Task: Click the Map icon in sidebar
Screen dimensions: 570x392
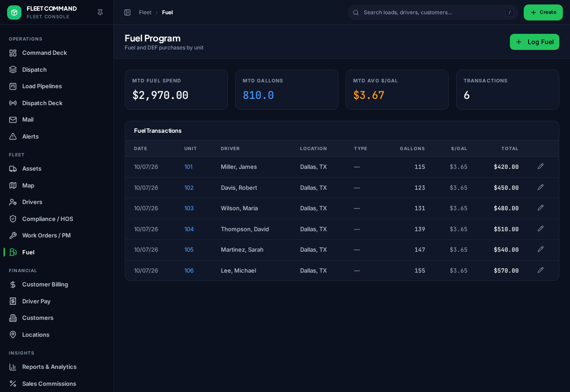Action: (13, 185)
